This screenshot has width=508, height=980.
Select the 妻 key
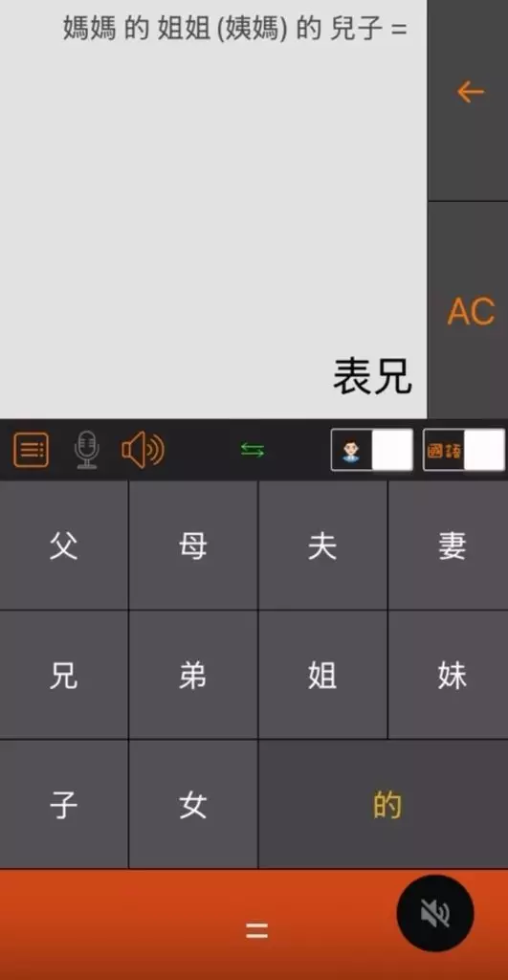click(x=449, y=545)
